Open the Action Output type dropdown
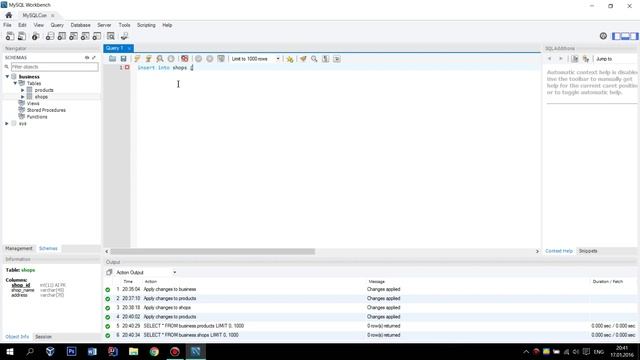Viewport: 640px width, 360px height. [146, 272]
